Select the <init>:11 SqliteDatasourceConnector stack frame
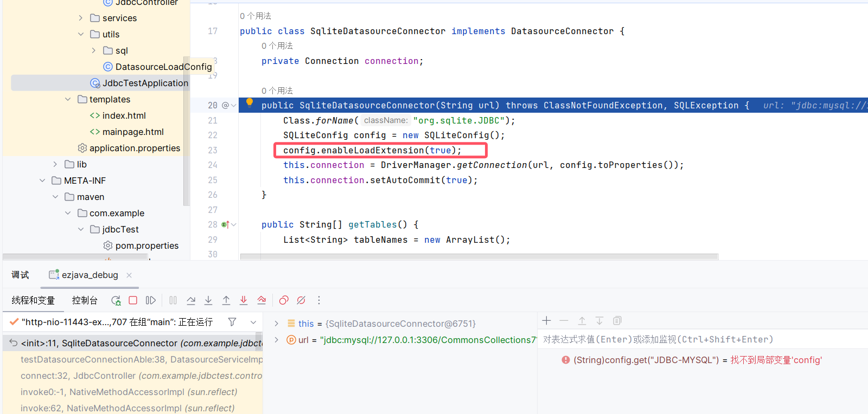Viewport: 868px width, 414px height. point(133,343)
